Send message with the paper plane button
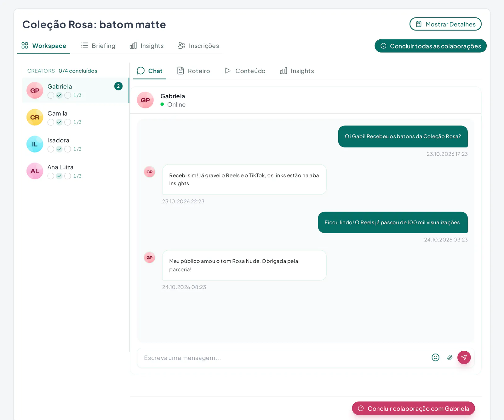504x420 pixels. click(x=464, y=357)
